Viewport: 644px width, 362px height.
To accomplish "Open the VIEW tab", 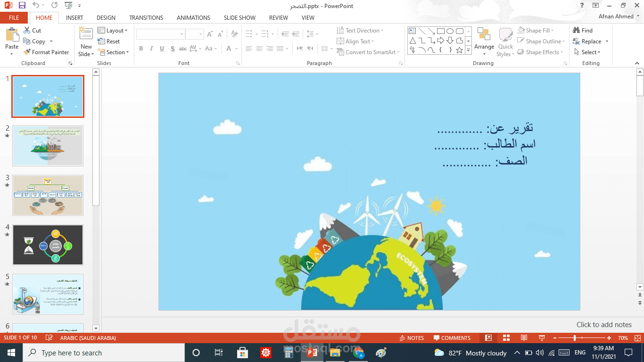I will (x=308, y=17).
